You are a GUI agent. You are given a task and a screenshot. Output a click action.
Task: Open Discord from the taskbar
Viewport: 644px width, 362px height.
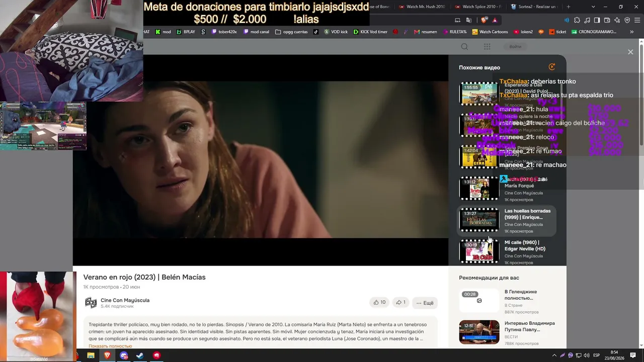point(124,355)
